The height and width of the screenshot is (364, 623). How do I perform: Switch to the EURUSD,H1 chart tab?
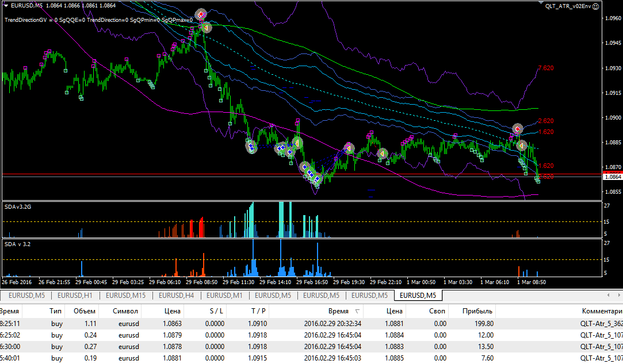[75, 295]
